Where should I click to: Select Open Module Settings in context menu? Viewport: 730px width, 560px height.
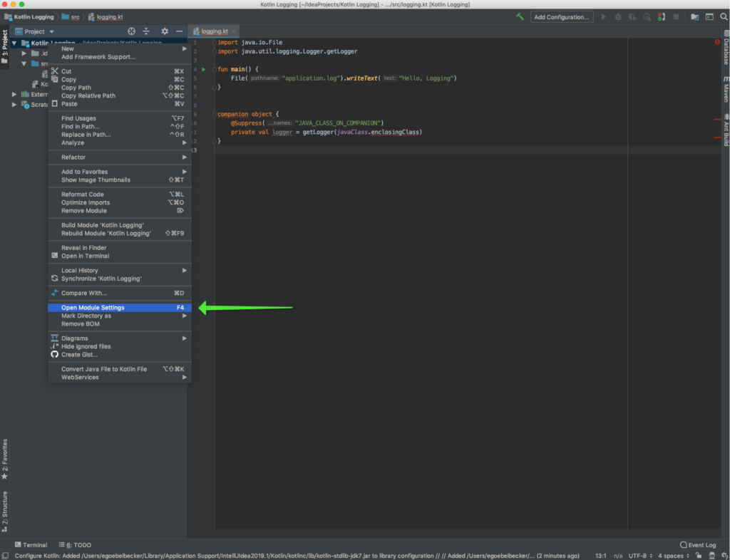click(x=93, y=308)
